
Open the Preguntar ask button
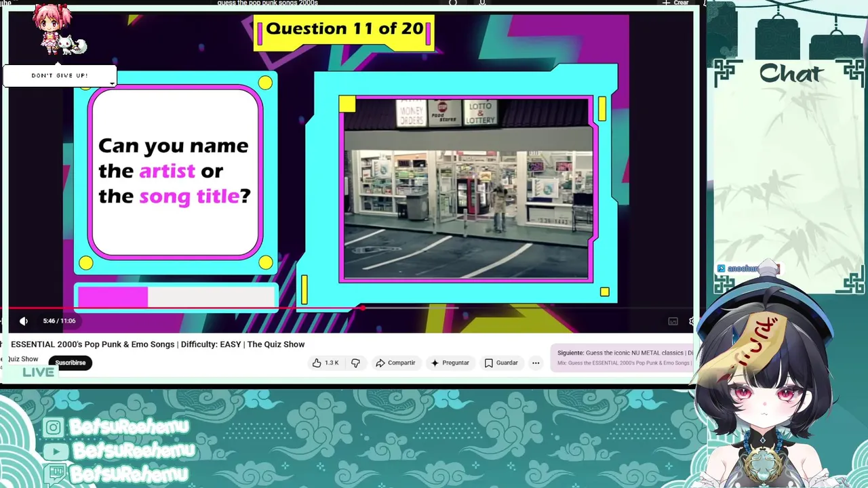tap(450, 363)
